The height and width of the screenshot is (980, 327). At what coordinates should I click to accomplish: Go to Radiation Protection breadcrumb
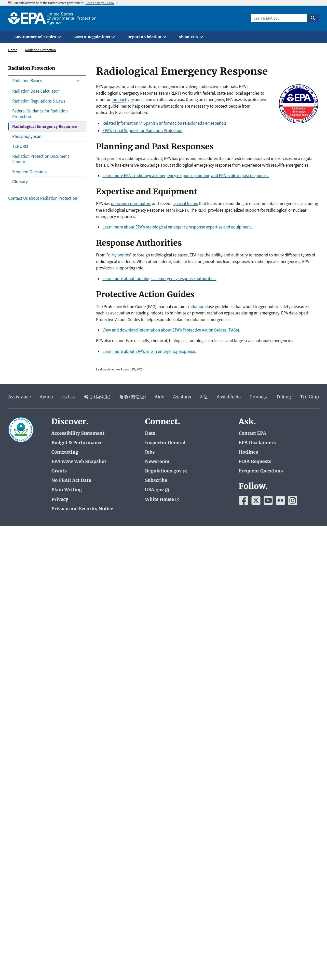click(x=40, y=50)
